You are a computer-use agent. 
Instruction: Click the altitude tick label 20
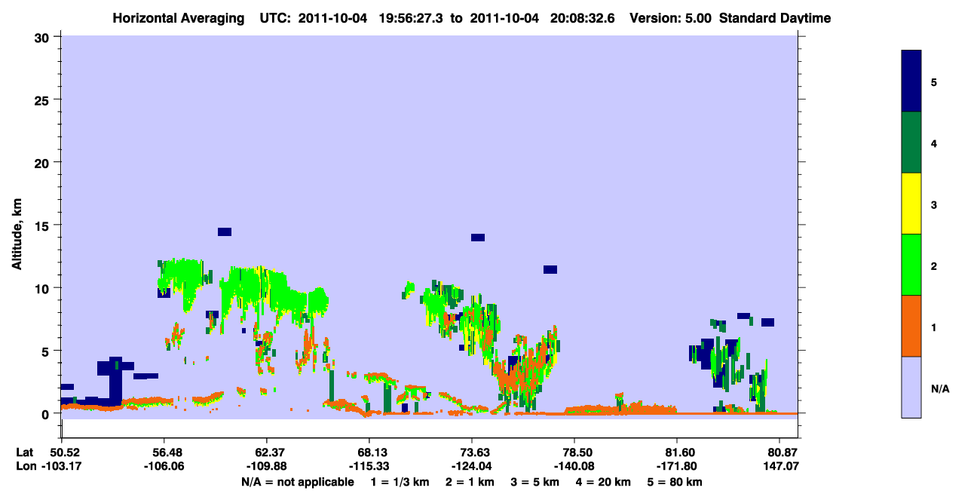click(x=43, y=162)
